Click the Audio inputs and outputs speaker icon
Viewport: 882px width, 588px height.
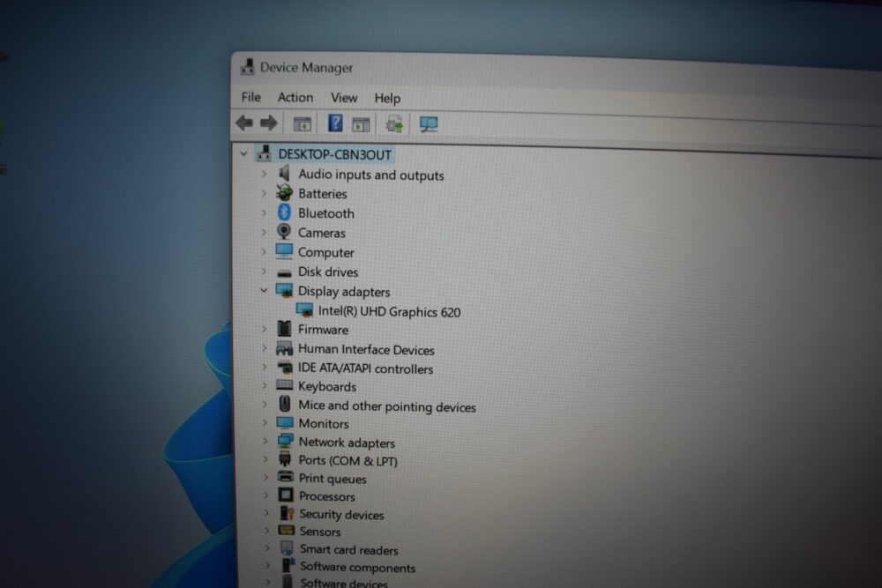tap(285, 174)
